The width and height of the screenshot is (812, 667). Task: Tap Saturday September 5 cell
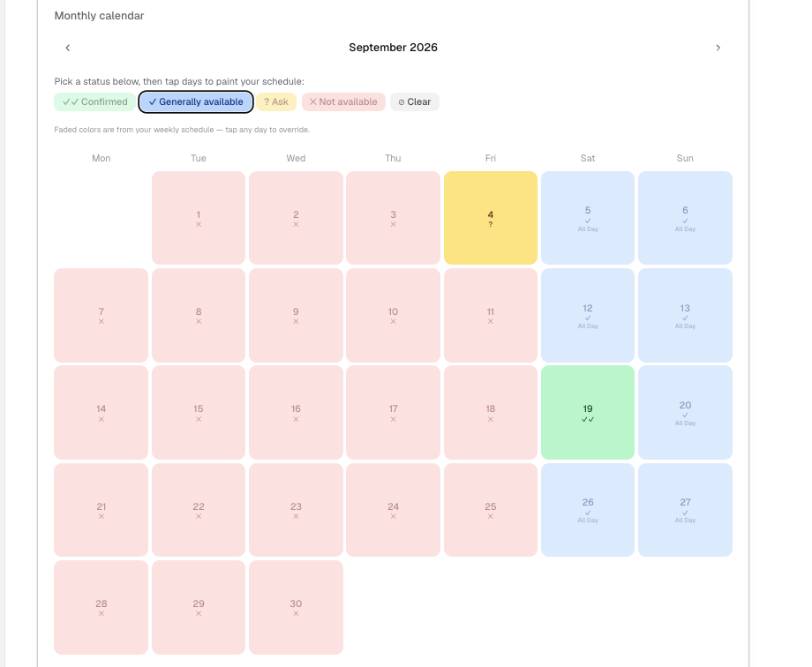(588, 218)
